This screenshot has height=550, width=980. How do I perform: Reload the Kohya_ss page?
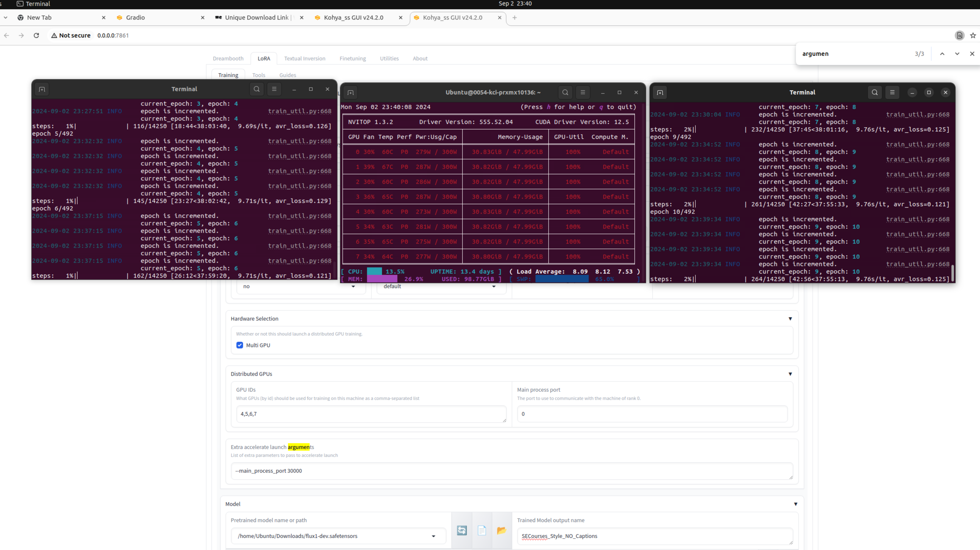(x=36, y=35)
